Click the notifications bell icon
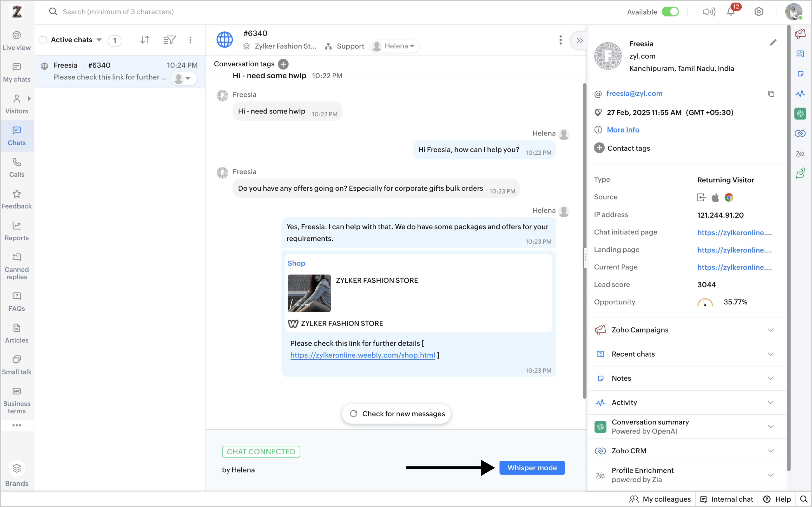 [731, 12]
